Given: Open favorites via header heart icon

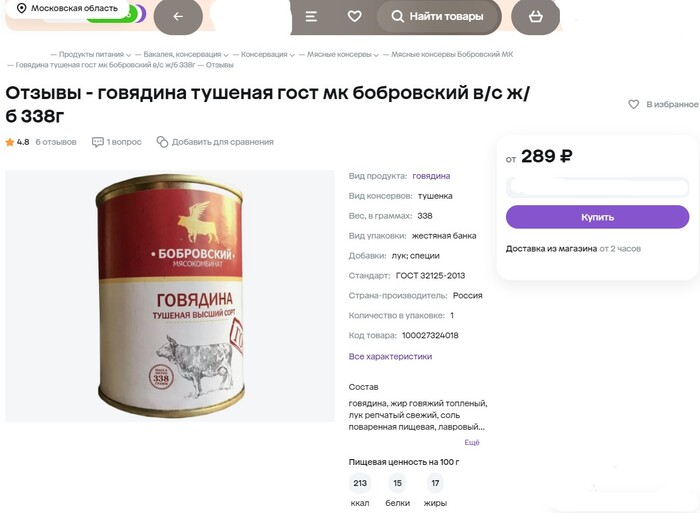Looking at the screenshot, I should pos(354,17).
